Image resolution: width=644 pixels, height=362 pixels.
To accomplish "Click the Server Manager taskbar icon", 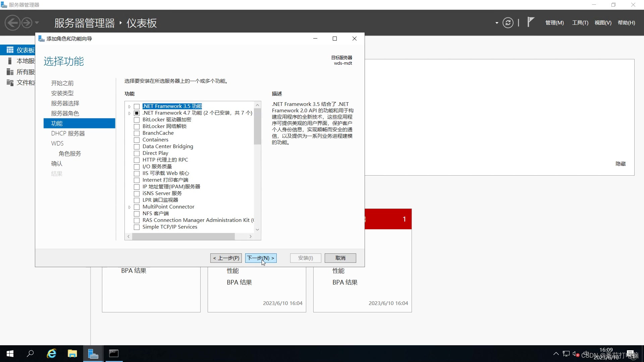I will click(x=93, y=354).
